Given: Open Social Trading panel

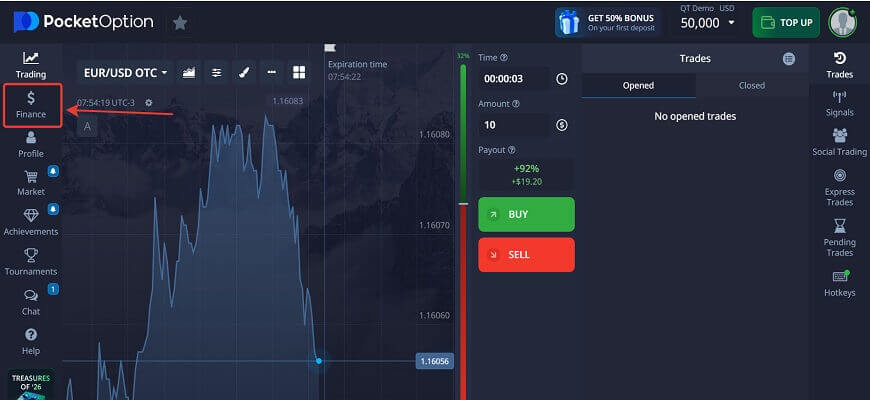Looking at the screenshot, I should [839, 143].
